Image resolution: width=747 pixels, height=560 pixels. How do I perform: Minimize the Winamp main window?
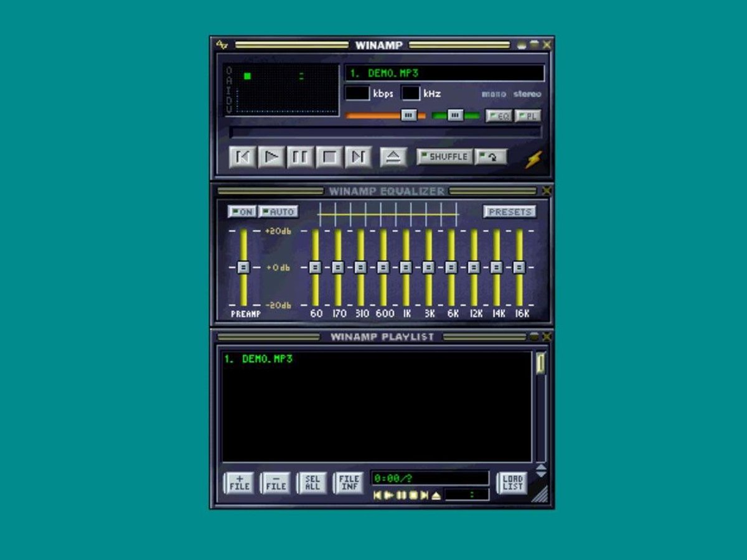click(522, 45)
